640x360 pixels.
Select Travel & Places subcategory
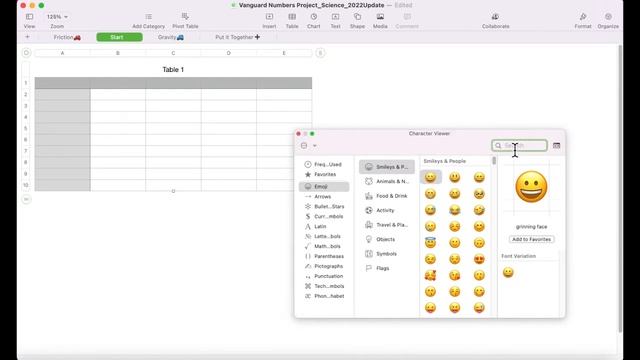[x=387, y=225]
